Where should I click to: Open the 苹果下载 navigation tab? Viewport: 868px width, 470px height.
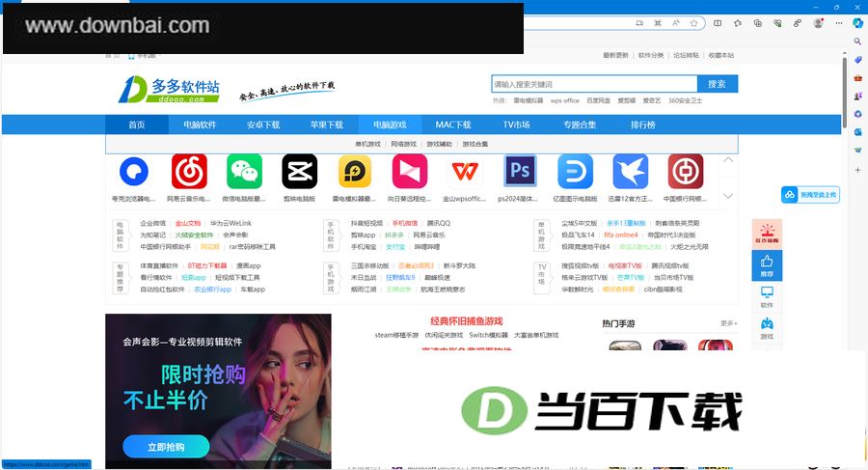tap(327, 124)
